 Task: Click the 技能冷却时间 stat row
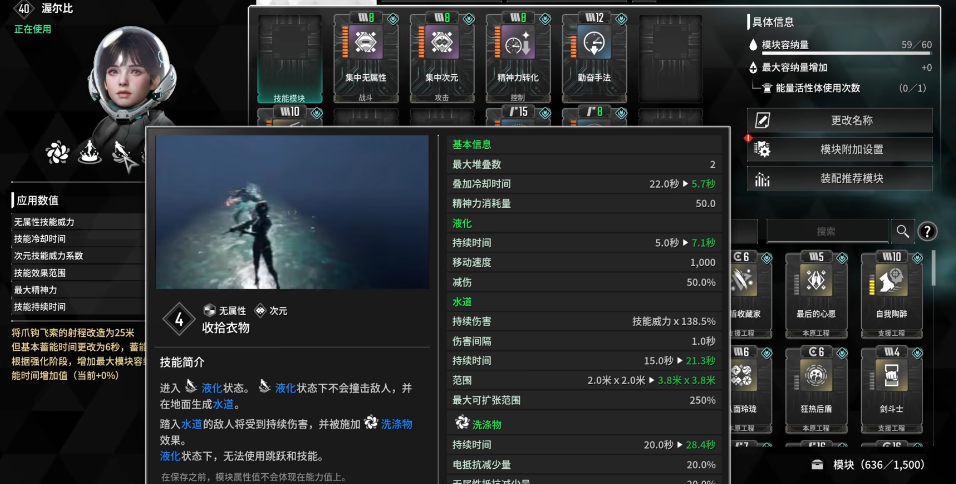(x=77, y=239)
